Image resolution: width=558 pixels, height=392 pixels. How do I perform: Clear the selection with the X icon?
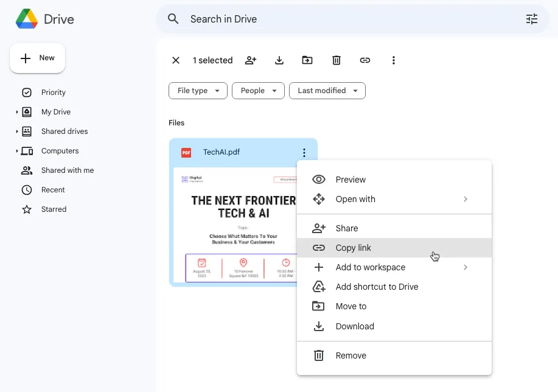[x=176, y=60]
